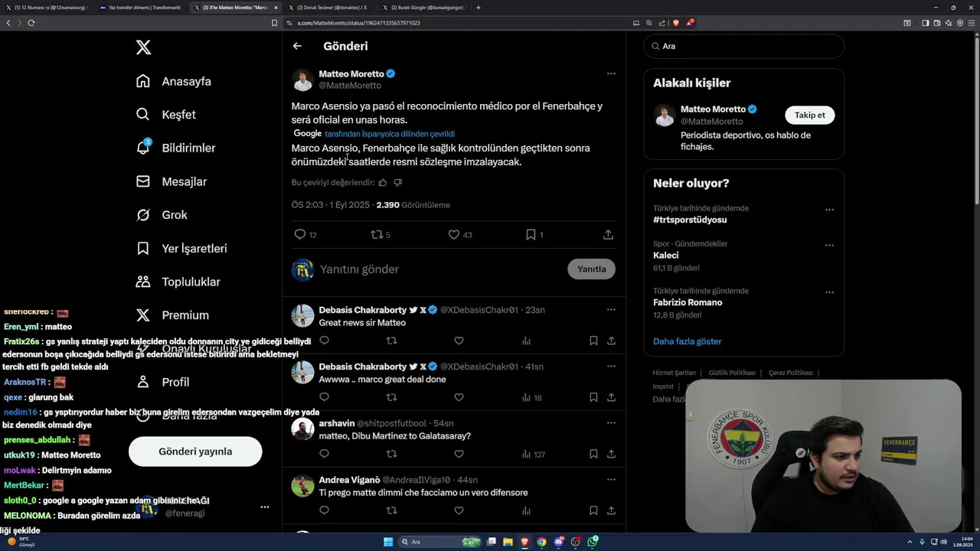Viewport: 980px width, 551px height.
Task: Open Mesajlar messages
Action: pyautogui.click(x=171, y=181)
